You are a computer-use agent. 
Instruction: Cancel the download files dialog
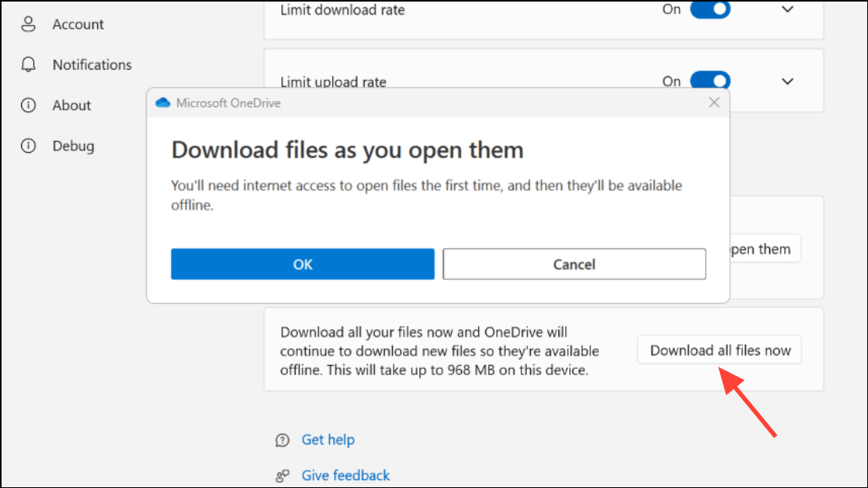(x=574, y=264)
